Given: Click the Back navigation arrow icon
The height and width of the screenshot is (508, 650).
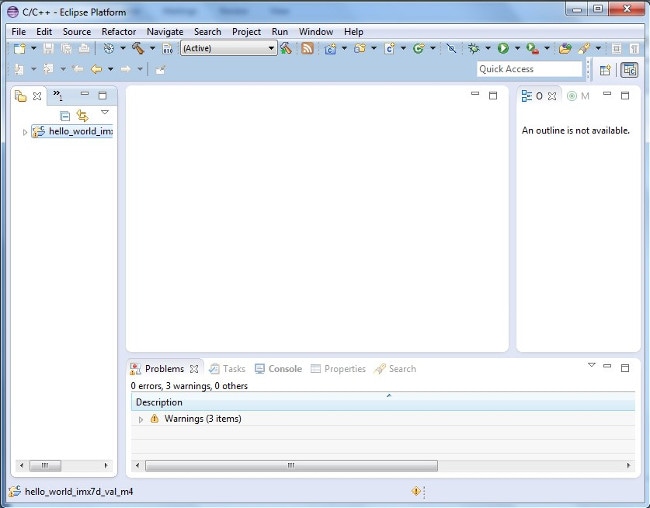Looking at the screenshot, I should 96,70.
